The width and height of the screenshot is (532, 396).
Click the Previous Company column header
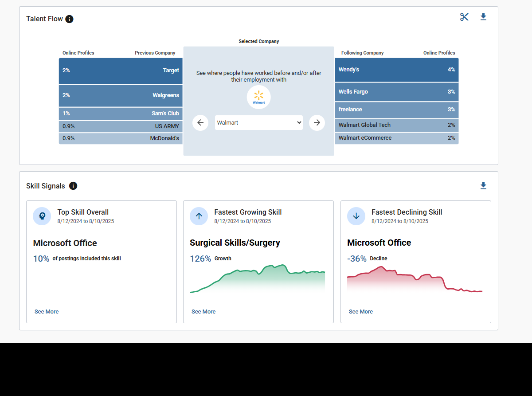155,53
